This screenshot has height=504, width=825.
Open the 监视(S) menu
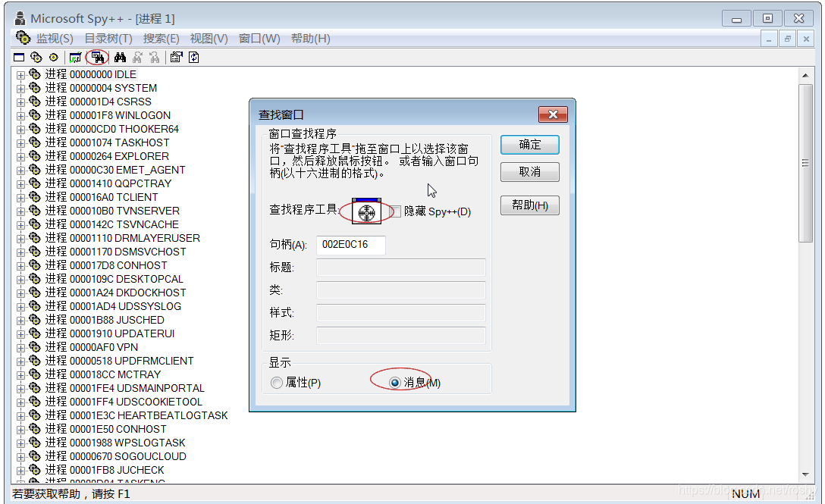(x=55, y=39)
